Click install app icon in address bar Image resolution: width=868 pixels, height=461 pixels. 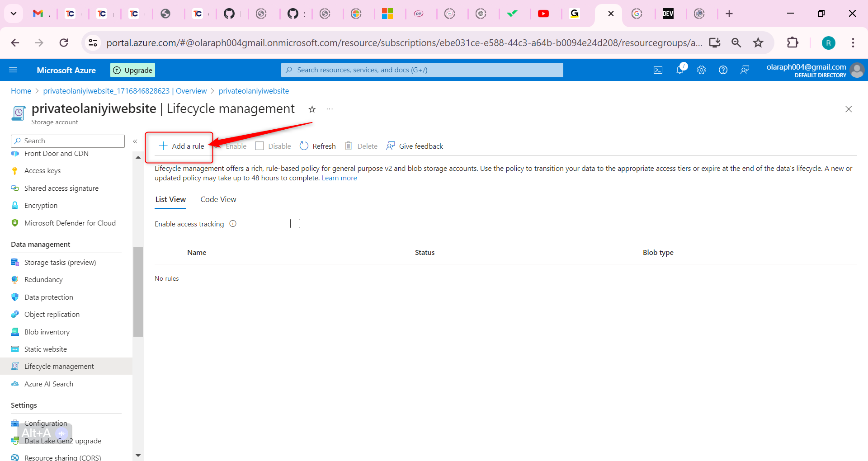point(715,43)
